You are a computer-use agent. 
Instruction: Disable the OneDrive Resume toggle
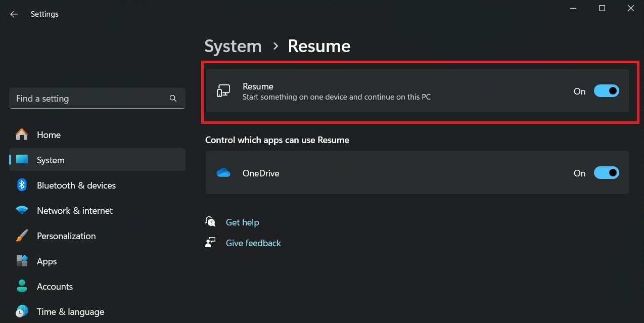[x=606, y=173]
